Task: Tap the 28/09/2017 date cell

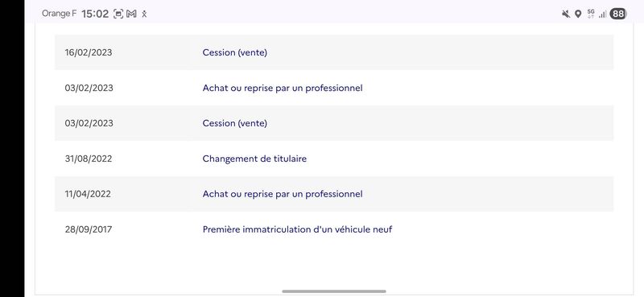Action: 89,229
